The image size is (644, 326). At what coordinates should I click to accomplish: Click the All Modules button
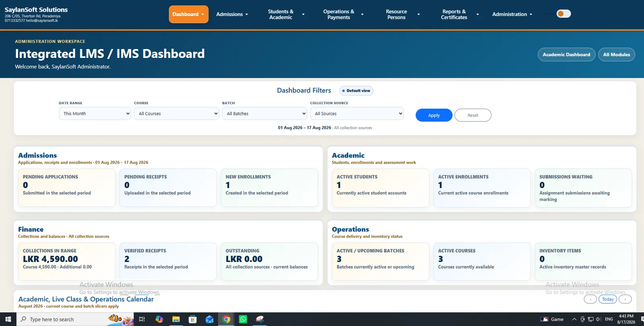617,55
